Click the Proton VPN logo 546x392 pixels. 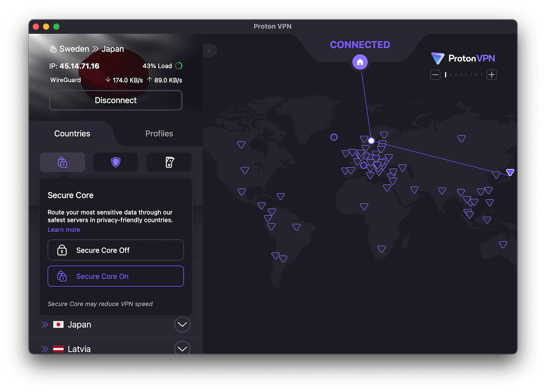point(463,58)
